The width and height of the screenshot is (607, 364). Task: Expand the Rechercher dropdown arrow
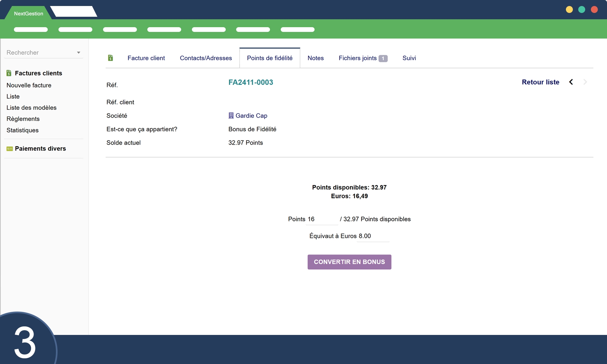[78, 53]
